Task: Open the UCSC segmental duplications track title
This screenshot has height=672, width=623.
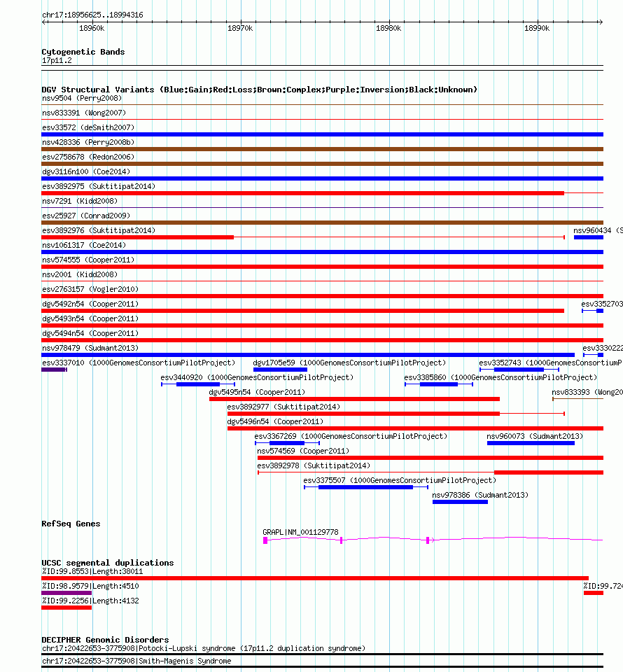Action: (108, 563)
